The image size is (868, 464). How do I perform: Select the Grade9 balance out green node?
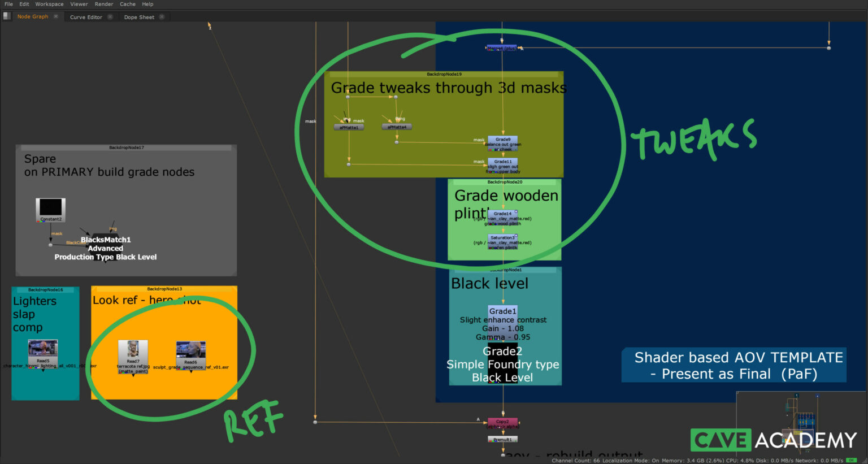[x=503, y=142]
